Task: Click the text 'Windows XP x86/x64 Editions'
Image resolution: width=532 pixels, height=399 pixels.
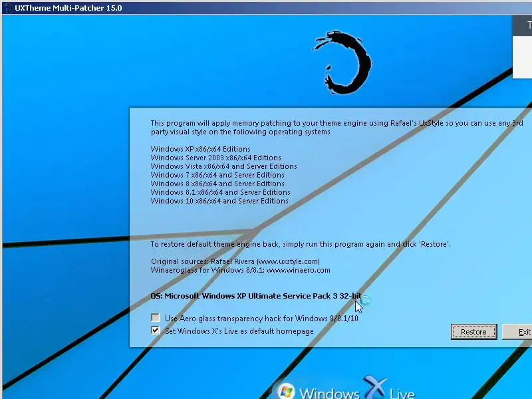Action: click(201, 149)
